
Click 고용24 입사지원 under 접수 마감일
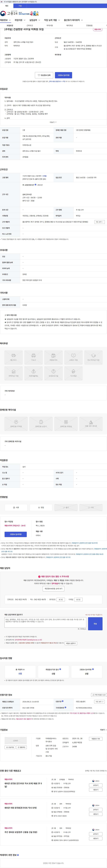(15, 534)
